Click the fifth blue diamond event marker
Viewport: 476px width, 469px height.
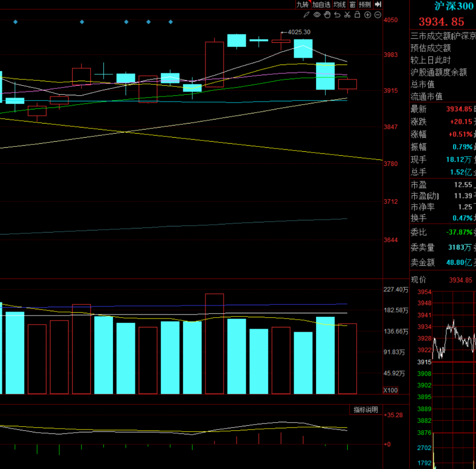point(171,22)
